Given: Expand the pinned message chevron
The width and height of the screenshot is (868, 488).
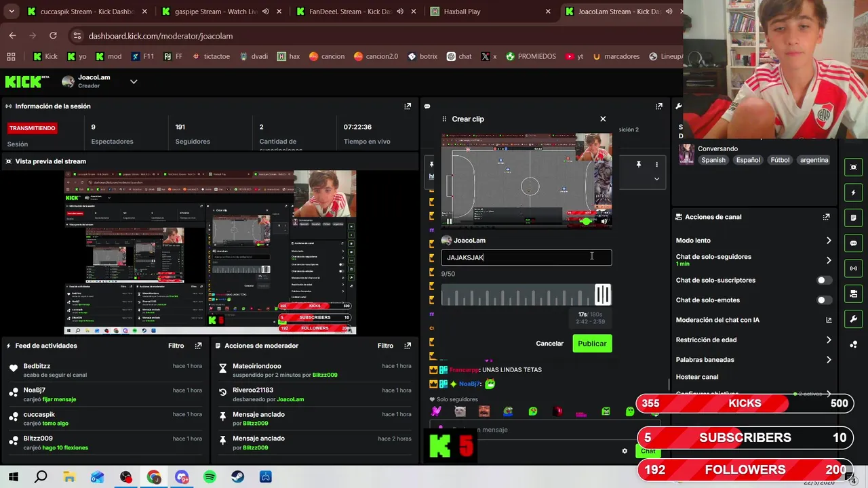Looking at the screenshot, I should (656, 179).
